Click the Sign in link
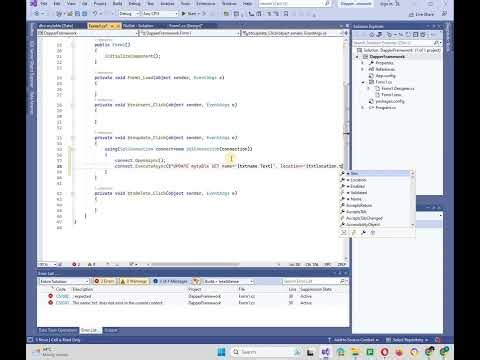The image size is (480, 360). pyautogui.click(x=386, y=4)
